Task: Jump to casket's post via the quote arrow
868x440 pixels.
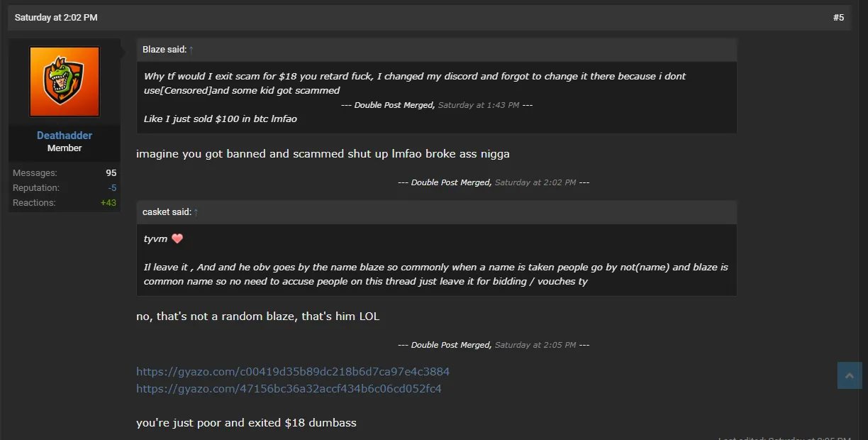Action: coord(196,212)
